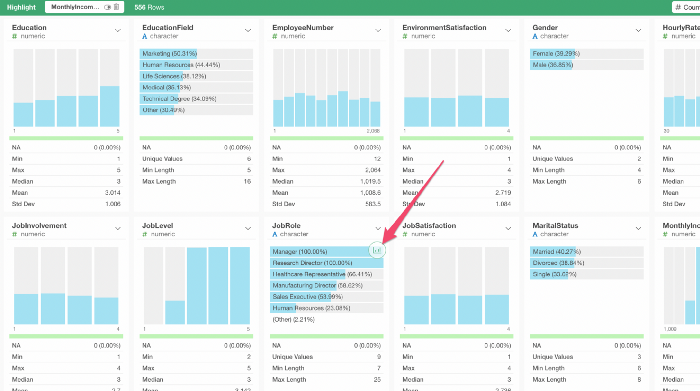Screen dimensions: 700x391
Task: Select the Marketing bar in EducationField
Action: (x=196, y=54)
